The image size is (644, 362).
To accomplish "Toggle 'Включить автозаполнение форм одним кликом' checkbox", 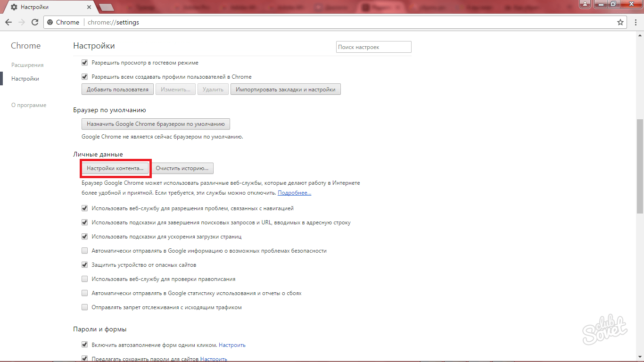I will point(85,345).
